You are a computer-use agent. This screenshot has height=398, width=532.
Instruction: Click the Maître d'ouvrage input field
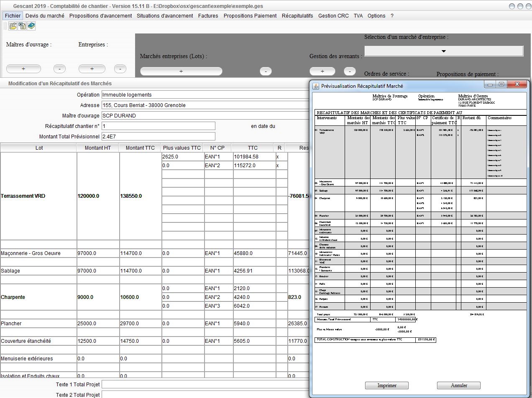pos(205,116)
